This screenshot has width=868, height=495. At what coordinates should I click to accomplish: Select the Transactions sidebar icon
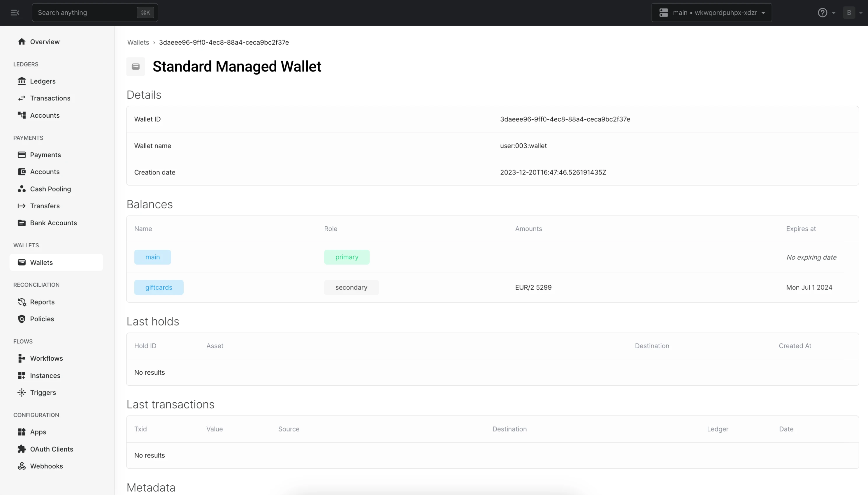click(22, 98)
